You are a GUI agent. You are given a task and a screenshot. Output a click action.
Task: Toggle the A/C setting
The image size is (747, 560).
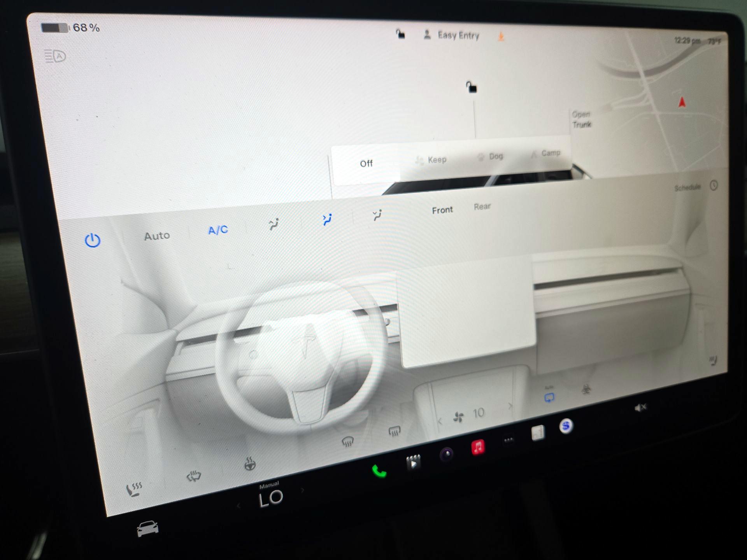point(218,230)
